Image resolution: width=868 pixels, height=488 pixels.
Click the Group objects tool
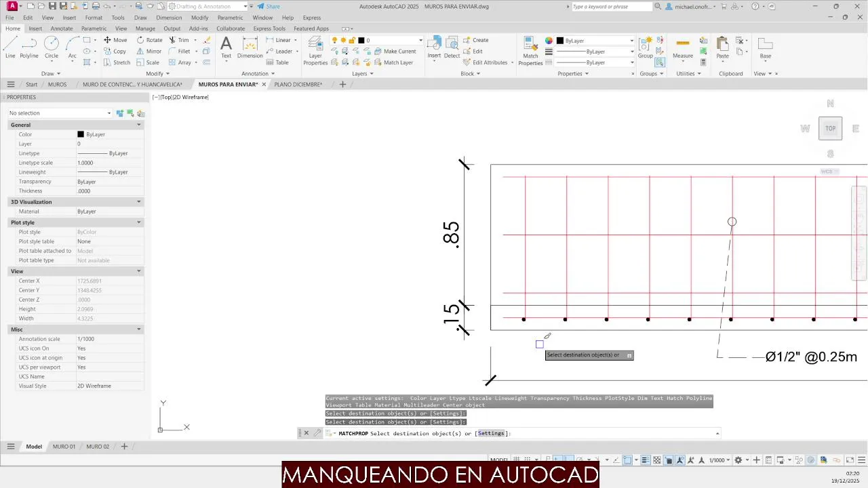click(x=646, y=47)
